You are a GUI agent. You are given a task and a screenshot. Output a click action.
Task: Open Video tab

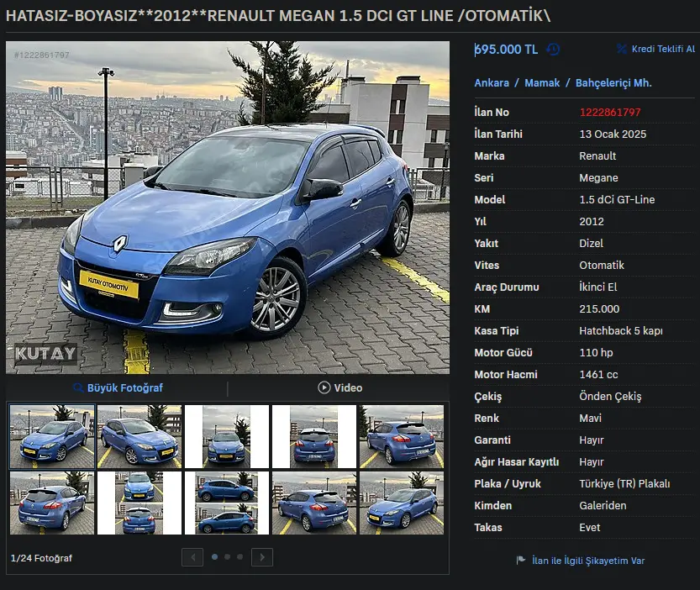coord(339,387)
